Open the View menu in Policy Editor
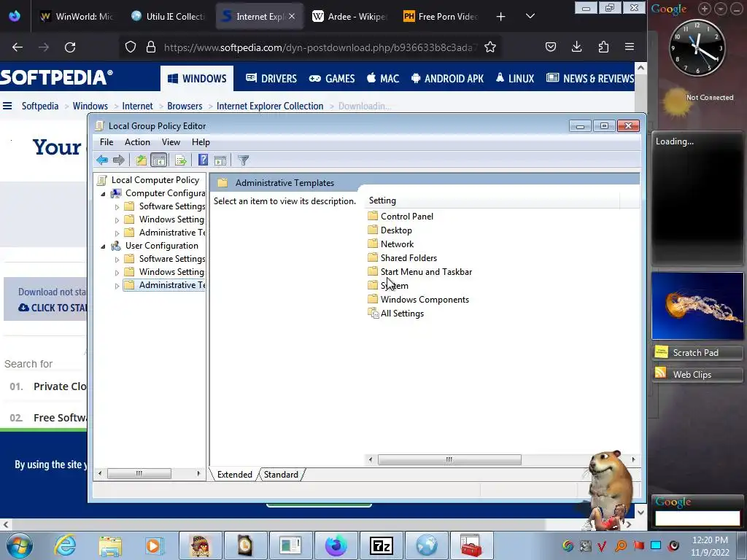Screen dimensions: 747x560 [x=171, y=142]
